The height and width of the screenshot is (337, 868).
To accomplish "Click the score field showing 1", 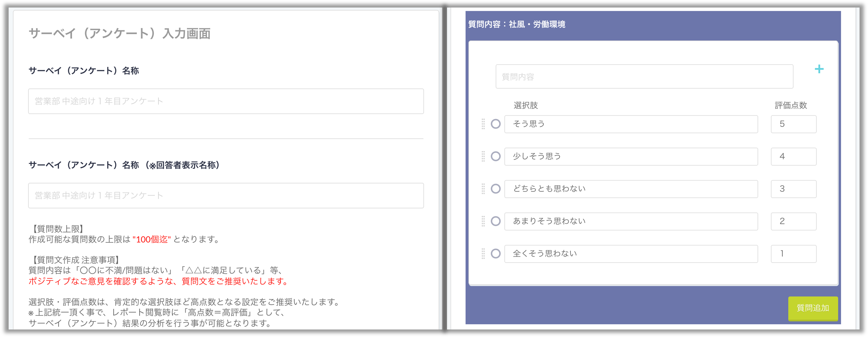I will click(793, 254).
